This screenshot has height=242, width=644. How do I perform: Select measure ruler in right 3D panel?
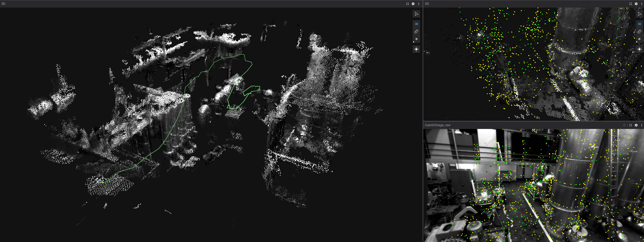639,32
